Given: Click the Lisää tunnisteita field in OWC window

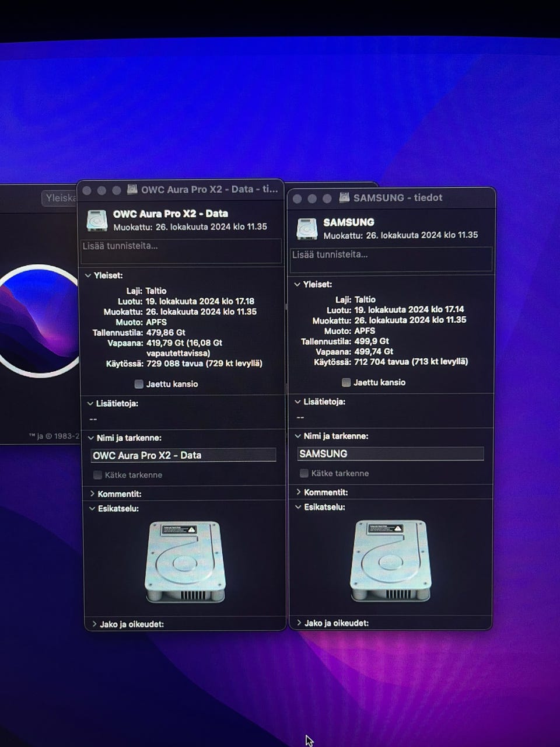Looking at the screenshot, I should (181, 251).
